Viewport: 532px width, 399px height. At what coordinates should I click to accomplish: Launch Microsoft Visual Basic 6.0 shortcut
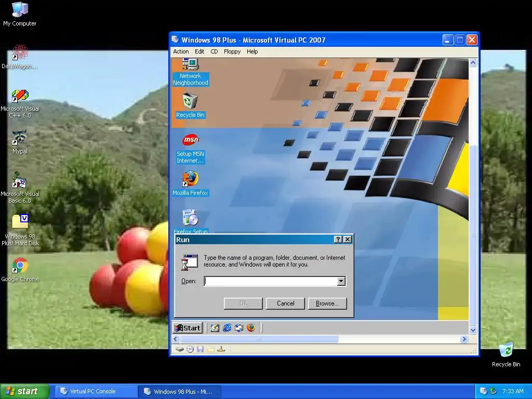pyautogui.click(x=20, y=188)
